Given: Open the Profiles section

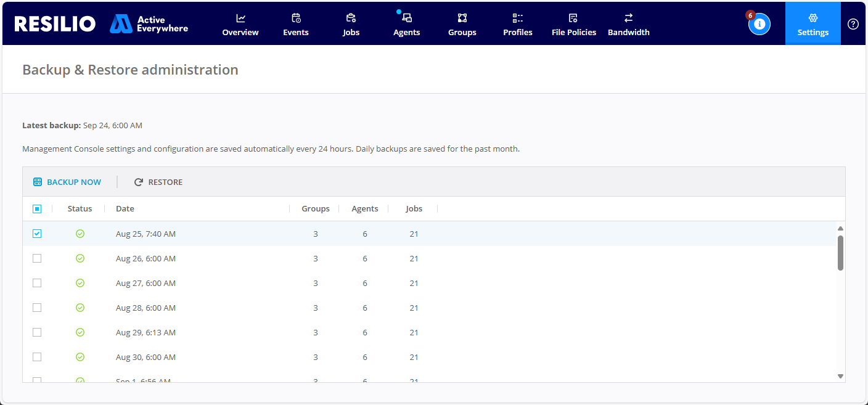Looking at the screenshot, I should coord(517,25).
